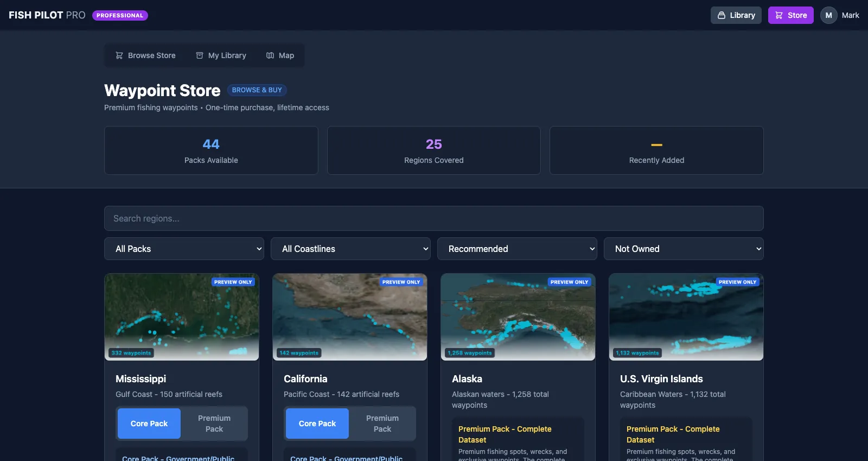Click the purple Store button
The image size is (868, 461).
pyautogui.click(x=791, y=15)
